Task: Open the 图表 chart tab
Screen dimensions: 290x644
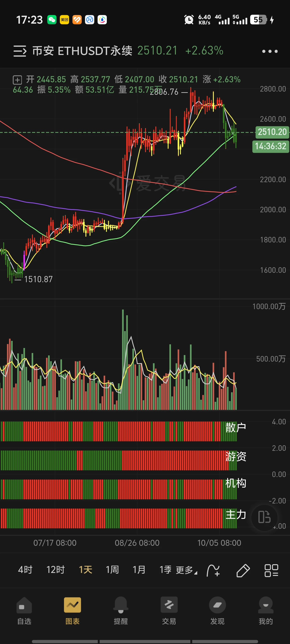Action: click(72, 611)
